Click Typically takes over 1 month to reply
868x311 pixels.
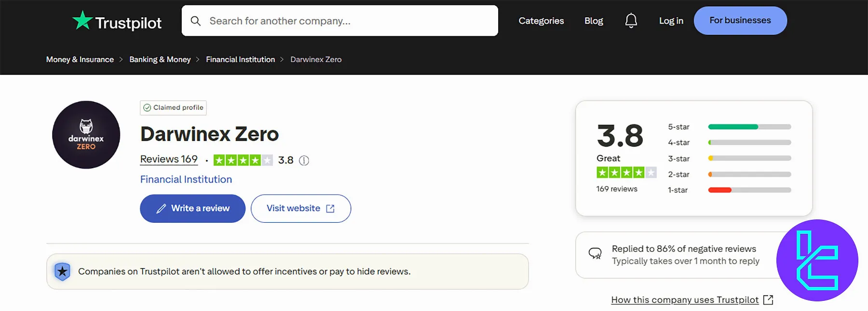[x=686, y=261]
